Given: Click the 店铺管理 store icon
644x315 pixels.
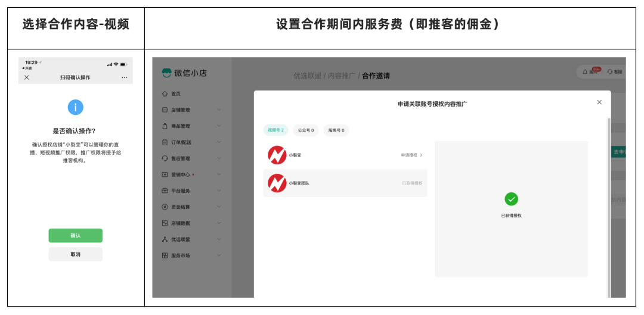Looking at the screenshot, I should pos(165,110).
